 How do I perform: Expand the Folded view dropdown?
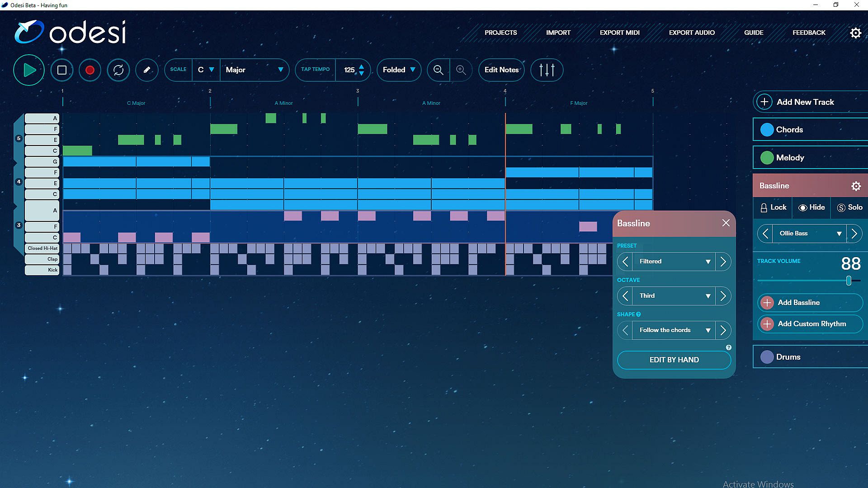[x=399, y=70]
